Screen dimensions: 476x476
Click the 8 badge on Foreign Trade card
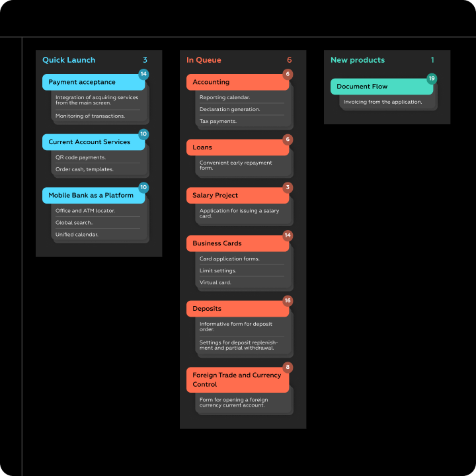[288, 368]
